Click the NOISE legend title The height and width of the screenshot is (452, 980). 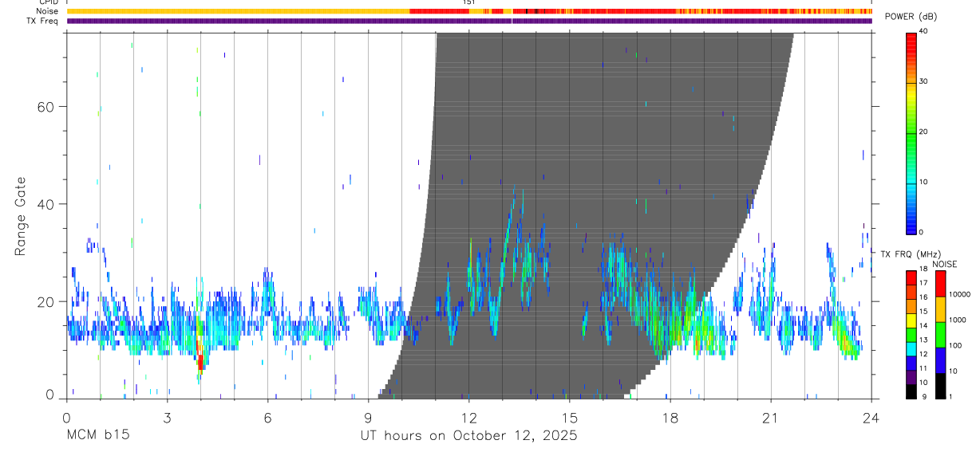(x=944, y=264)
